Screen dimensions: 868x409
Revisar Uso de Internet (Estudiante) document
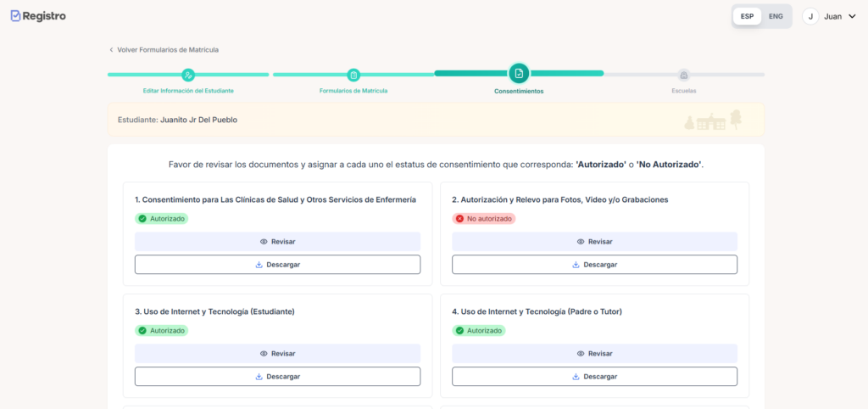(277, 354)
